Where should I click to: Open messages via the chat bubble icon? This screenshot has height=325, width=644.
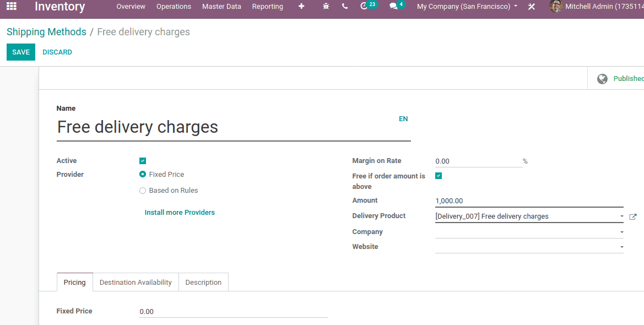point(393,7)
